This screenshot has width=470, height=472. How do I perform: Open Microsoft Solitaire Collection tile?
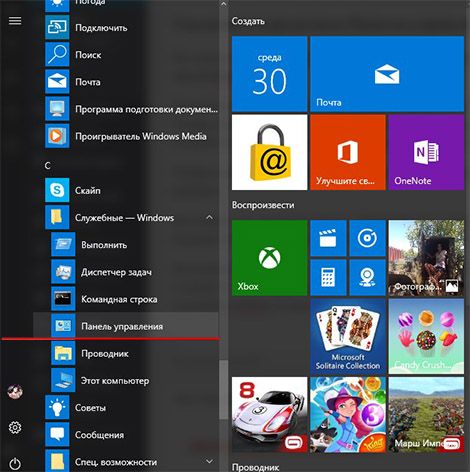click(x=348, y=336)
